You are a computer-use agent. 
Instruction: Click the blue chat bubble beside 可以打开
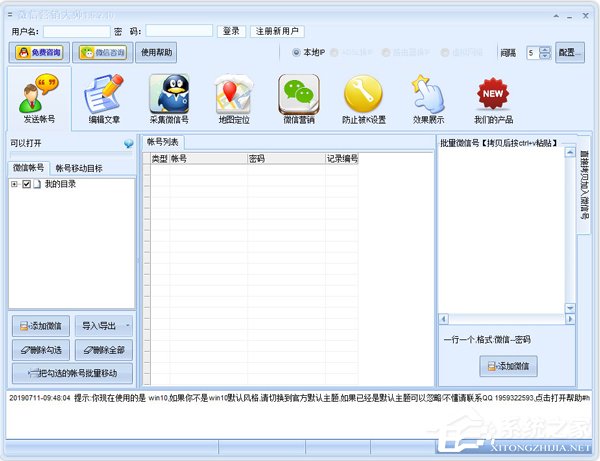point(129,144)
